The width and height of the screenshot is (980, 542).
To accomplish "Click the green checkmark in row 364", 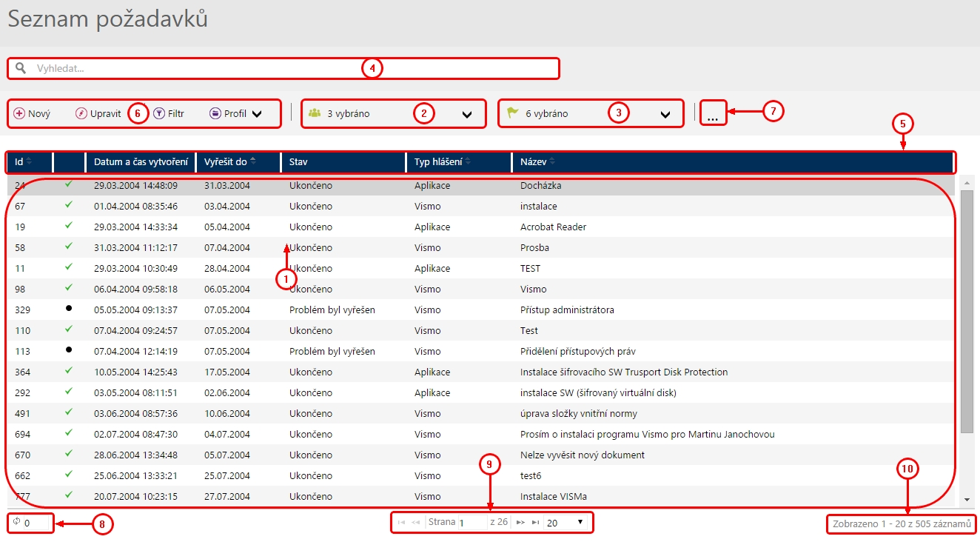I will [x=69, y=371].
